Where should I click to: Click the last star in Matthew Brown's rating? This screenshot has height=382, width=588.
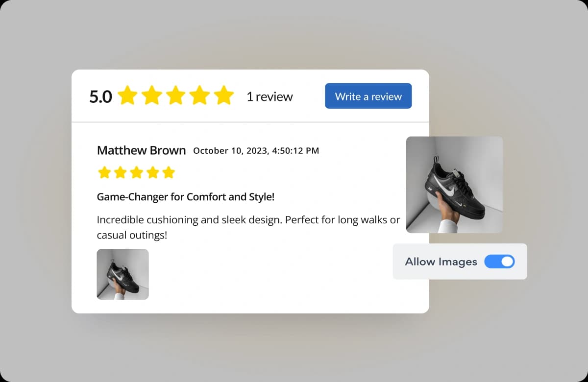coord(169,172)
